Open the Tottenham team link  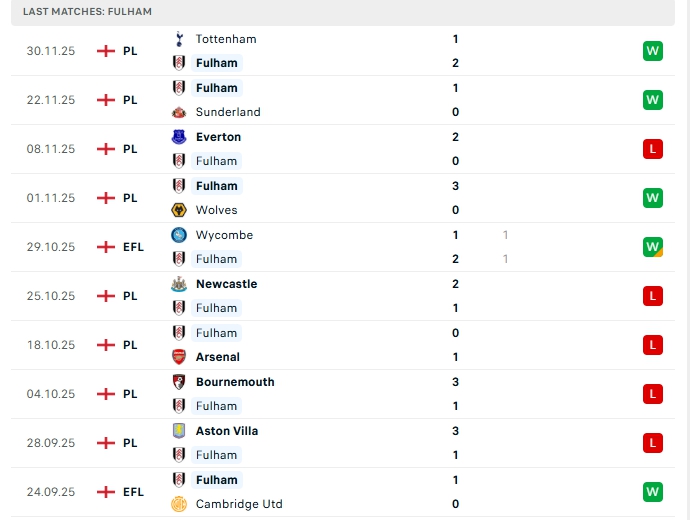point(226,39)
